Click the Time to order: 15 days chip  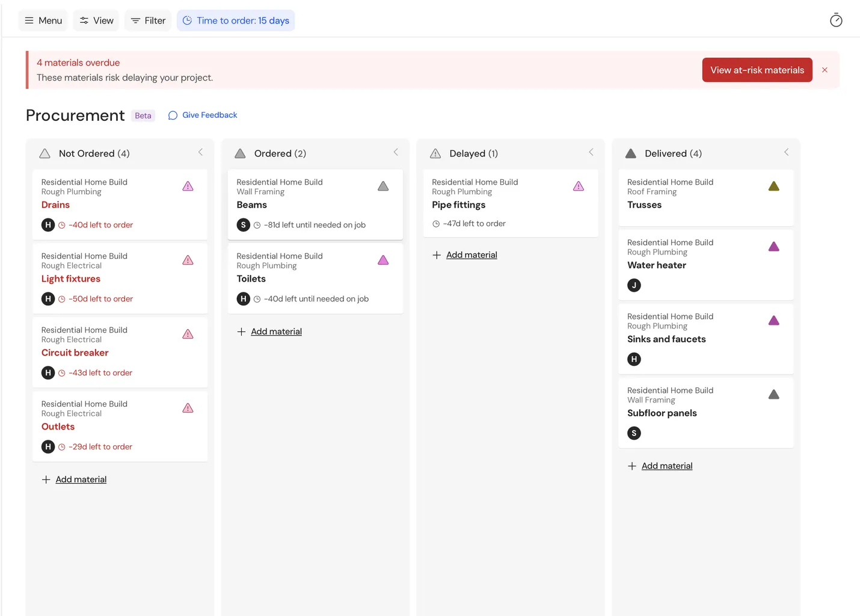coord(236,20)
